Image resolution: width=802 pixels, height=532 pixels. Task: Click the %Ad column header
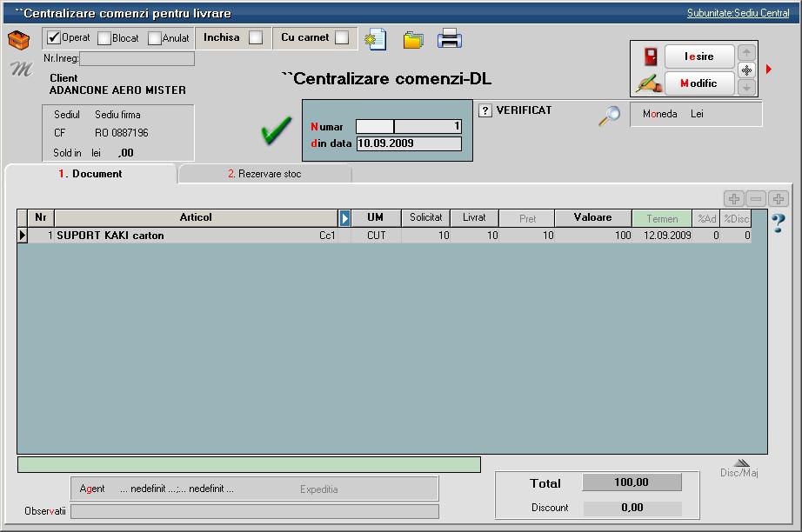point(706,219)
